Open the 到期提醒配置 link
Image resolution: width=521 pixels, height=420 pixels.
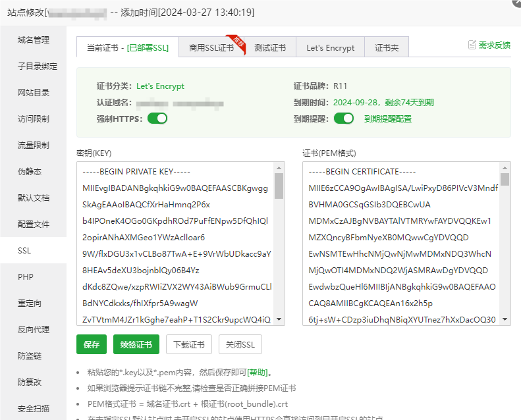pyautogui.click(x=387, y=119)
